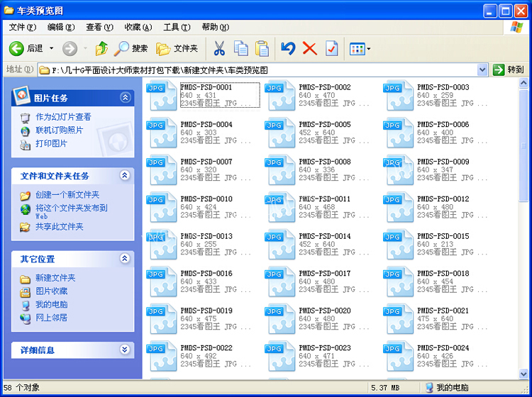Screen dimensions: 532x397
Task: Click 联机订购照片 link
Action: [59, 130]
